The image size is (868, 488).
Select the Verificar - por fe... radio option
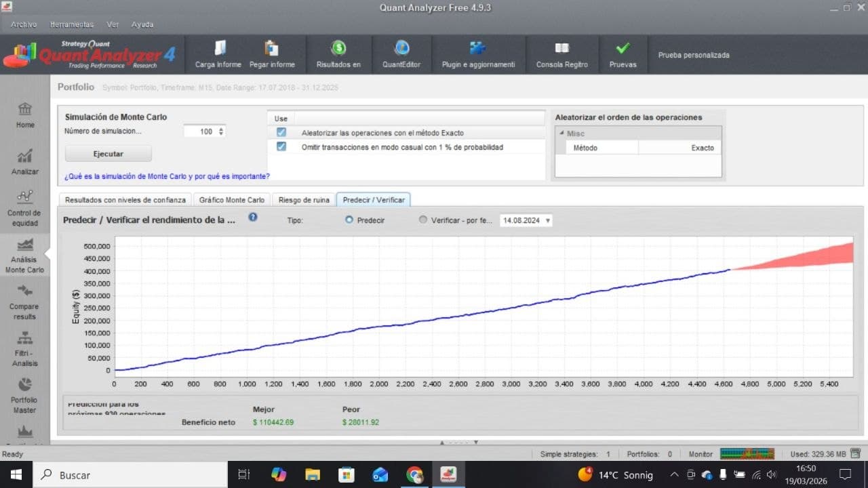423,220
